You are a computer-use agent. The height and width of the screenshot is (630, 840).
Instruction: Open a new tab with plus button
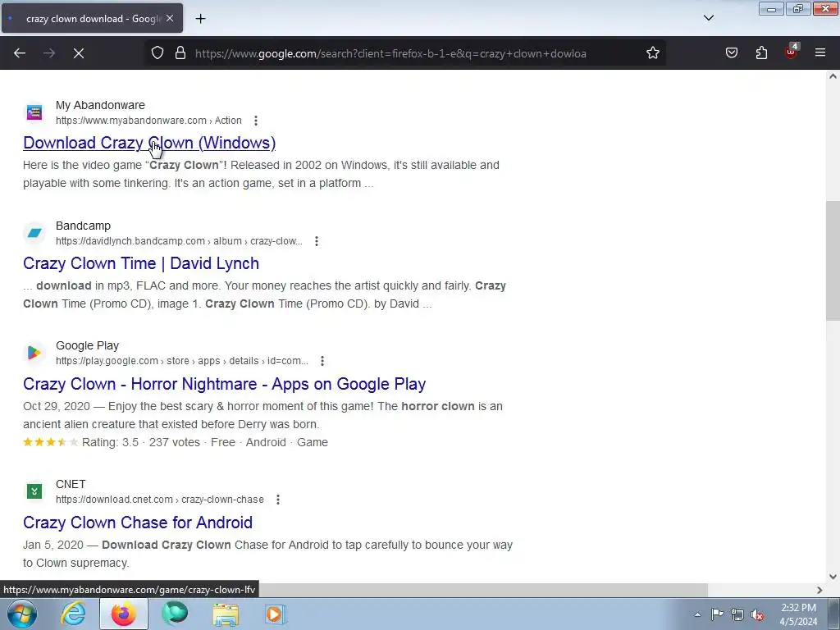(200, 19)
